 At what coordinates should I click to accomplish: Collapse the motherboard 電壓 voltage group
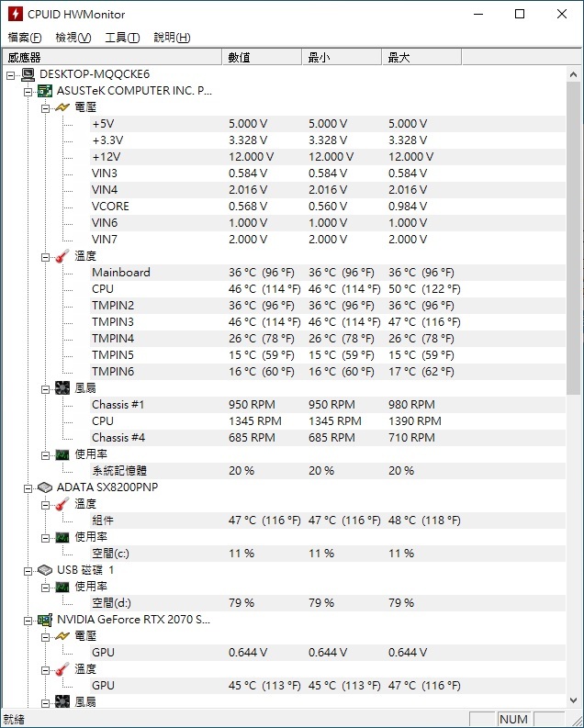(45, 108)
